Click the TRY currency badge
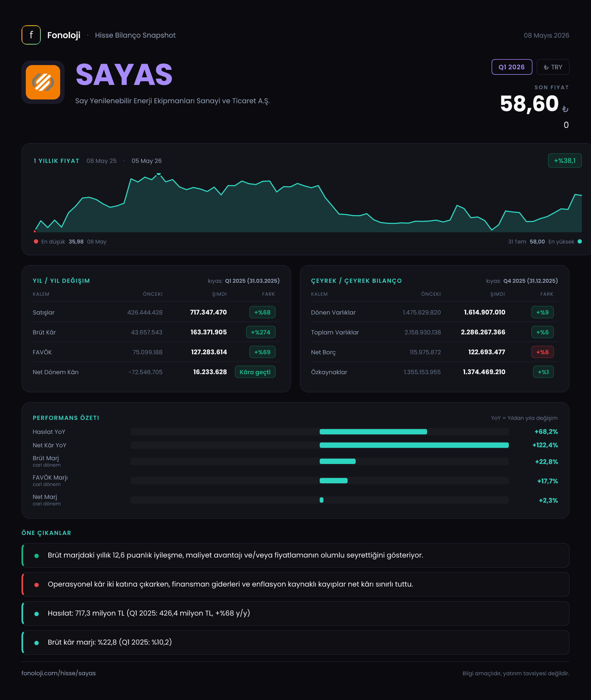Screen dimensions: 591x700 (553, 67)
